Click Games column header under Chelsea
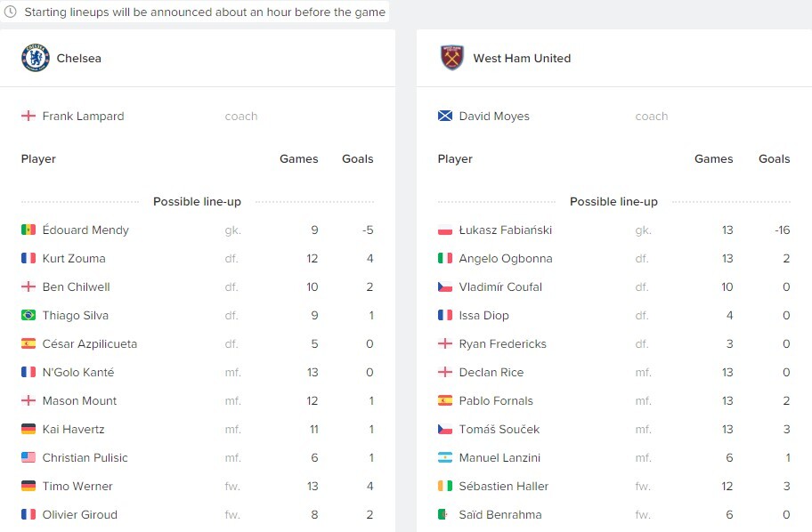 (299, 159)
